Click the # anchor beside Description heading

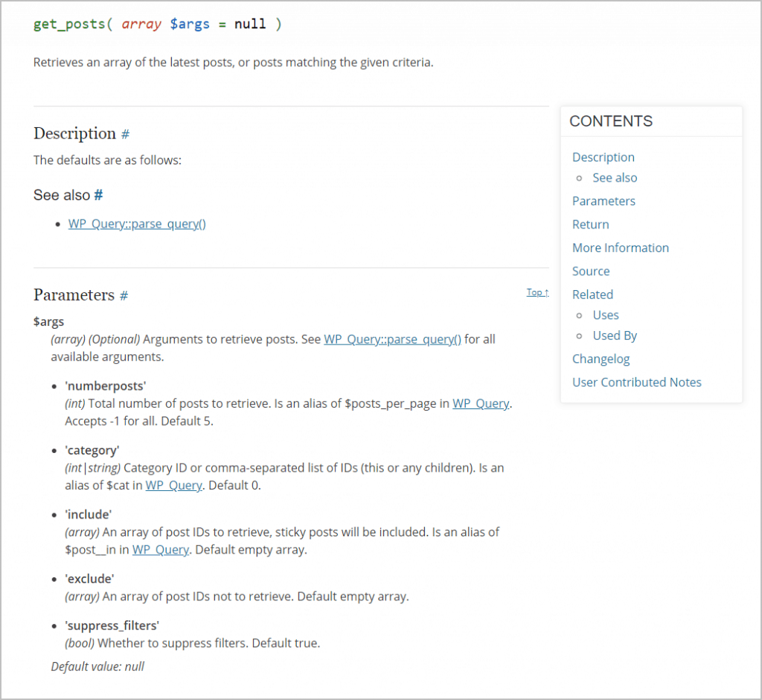(x=125, y=135)
